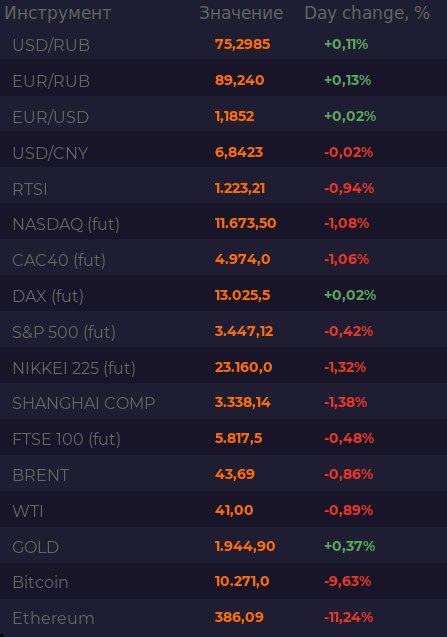Click the Ethereum day change -11,24%
This screenshot has width=447, height=637.
click(x=348, y=618)
